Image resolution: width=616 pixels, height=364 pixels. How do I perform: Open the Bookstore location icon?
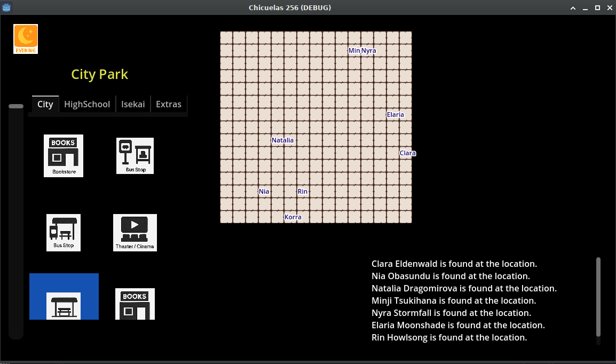[63, 156]
